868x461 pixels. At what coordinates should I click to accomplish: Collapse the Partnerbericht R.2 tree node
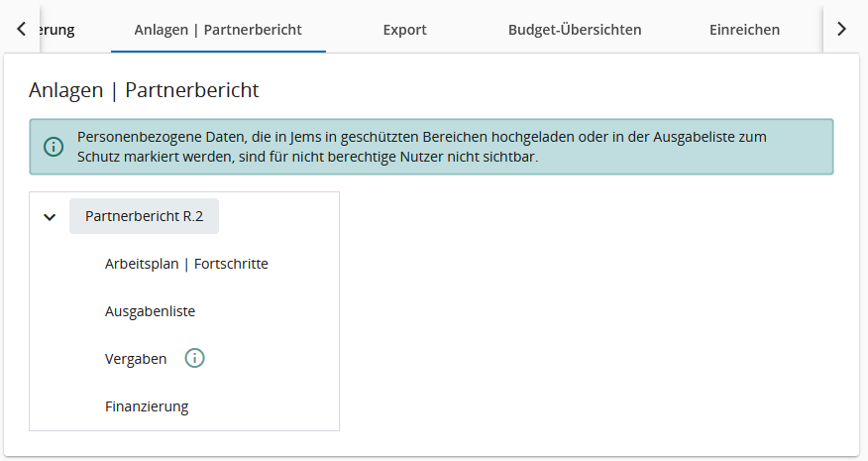pos(50,217)
